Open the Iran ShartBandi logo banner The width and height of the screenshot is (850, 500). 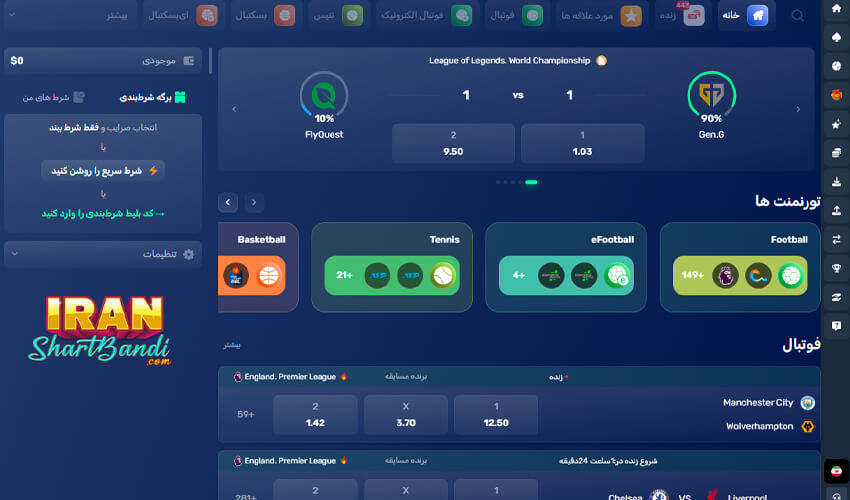coord(100,331)
